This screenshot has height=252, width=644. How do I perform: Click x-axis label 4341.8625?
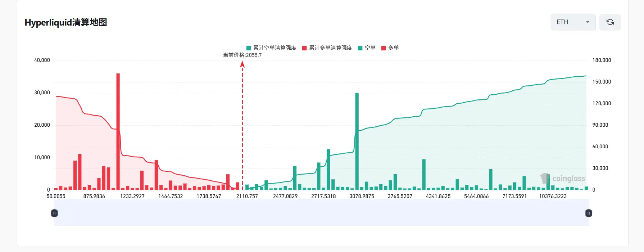pos(438,196)
